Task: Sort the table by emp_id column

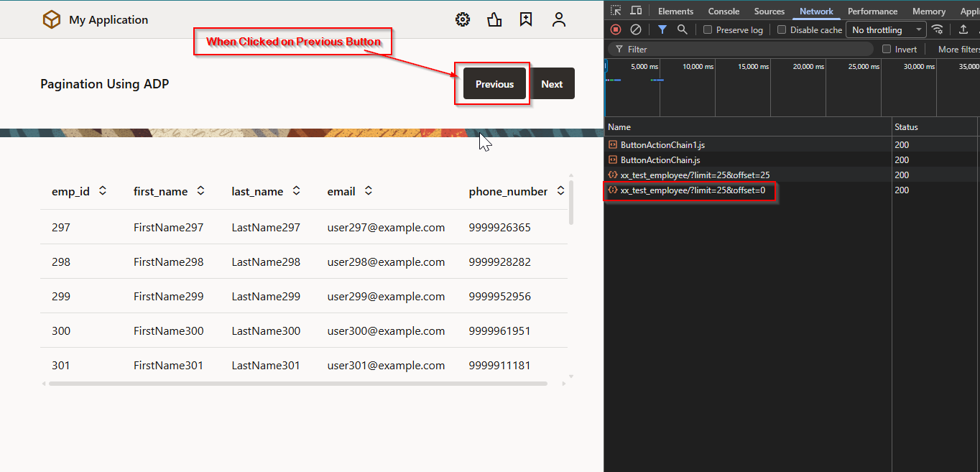Action: pos(103,191)
